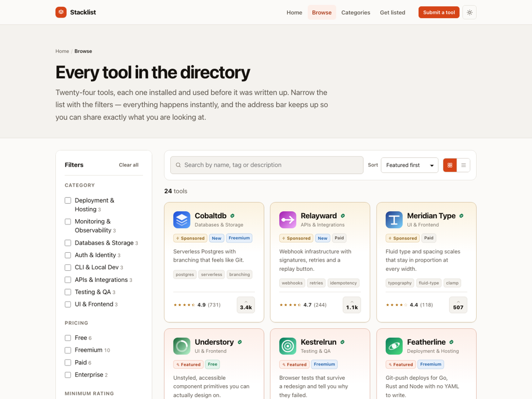The image size is (532, 399).
Task: Open the Understory title link
Action: (214, 342)
